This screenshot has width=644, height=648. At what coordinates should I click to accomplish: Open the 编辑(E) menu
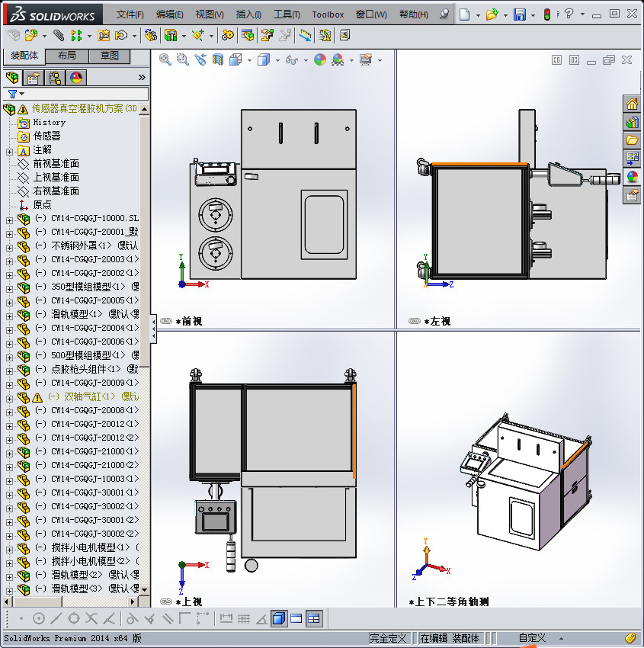(x=169, y=14)
